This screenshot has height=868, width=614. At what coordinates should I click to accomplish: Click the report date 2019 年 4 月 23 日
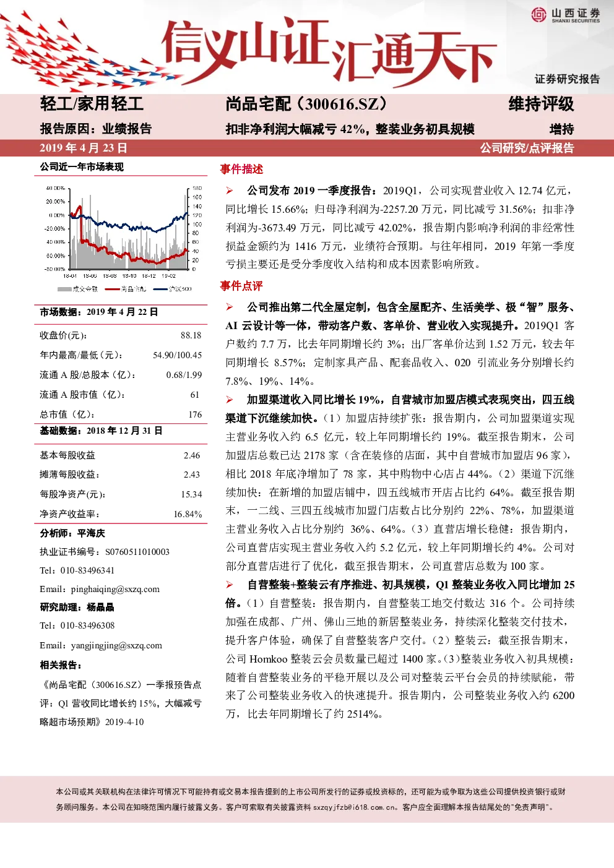coord(84,148)
